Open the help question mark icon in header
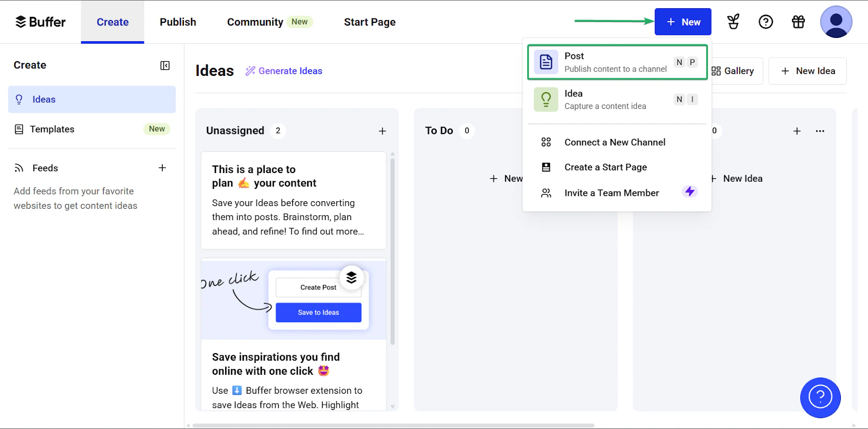Image resolution: width=868 pixels, height=429 pixels. tap(765, 22)
